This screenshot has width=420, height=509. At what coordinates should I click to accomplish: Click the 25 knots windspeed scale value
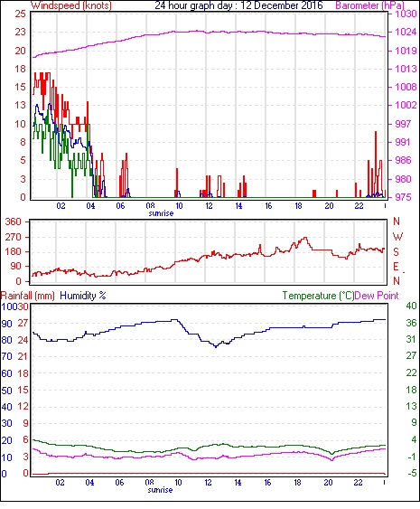click(20, 14)
